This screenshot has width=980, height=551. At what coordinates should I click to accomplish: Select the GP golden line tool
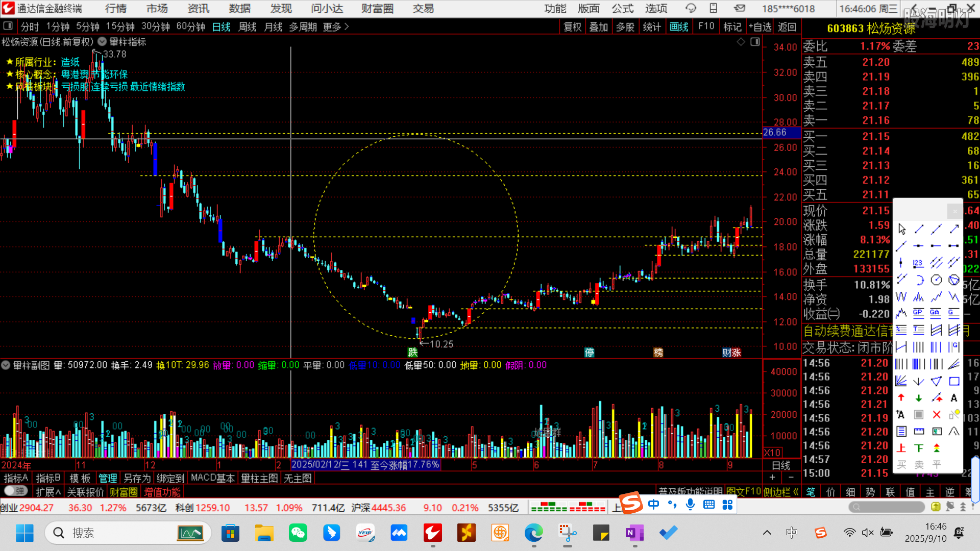[x=919, y=313]
